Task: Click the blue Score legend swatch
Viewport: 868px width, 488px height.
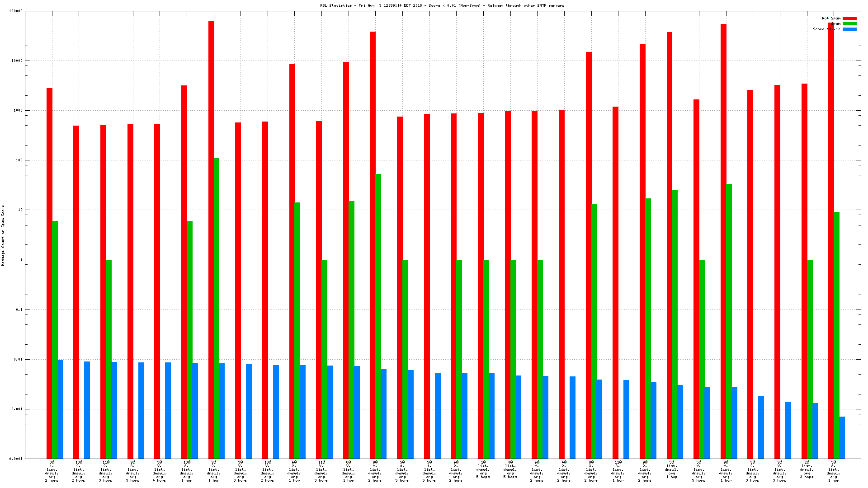Action: [x=849, y=29]
